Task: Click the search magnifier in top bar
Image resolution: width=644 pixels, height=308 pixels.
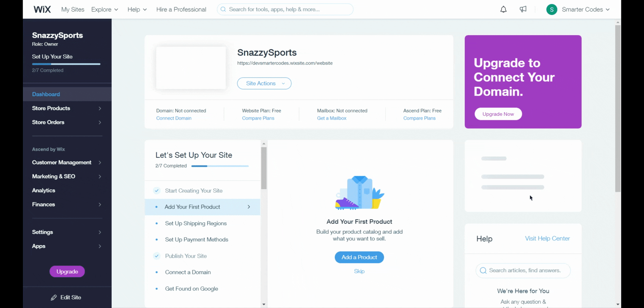Action: click(223, 9)
